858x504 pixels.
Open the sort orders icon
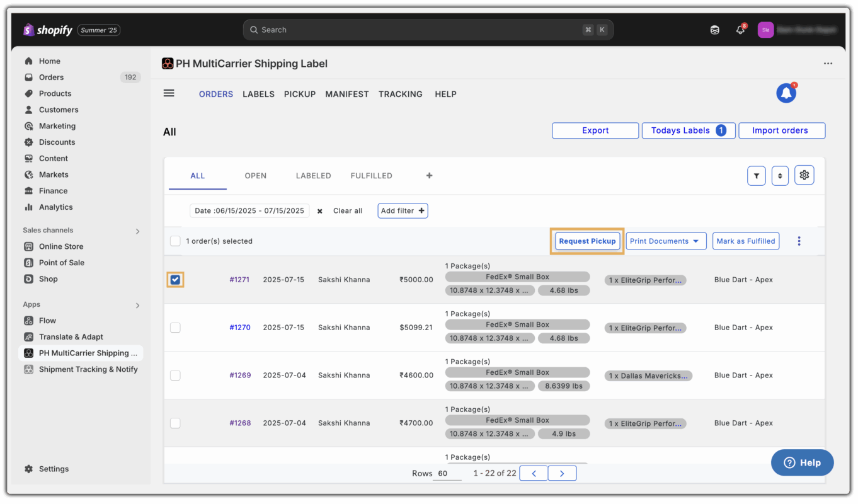click(x=780, y=176)
